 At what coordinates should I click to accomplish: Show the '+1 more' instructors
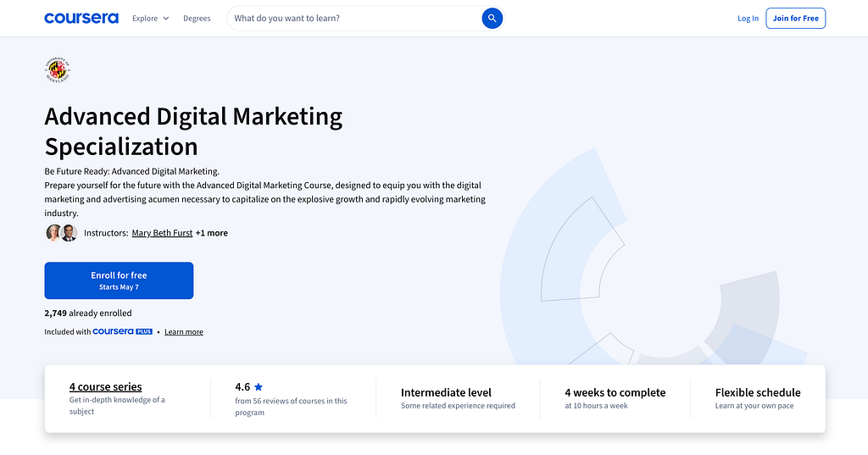click(211, 233)
